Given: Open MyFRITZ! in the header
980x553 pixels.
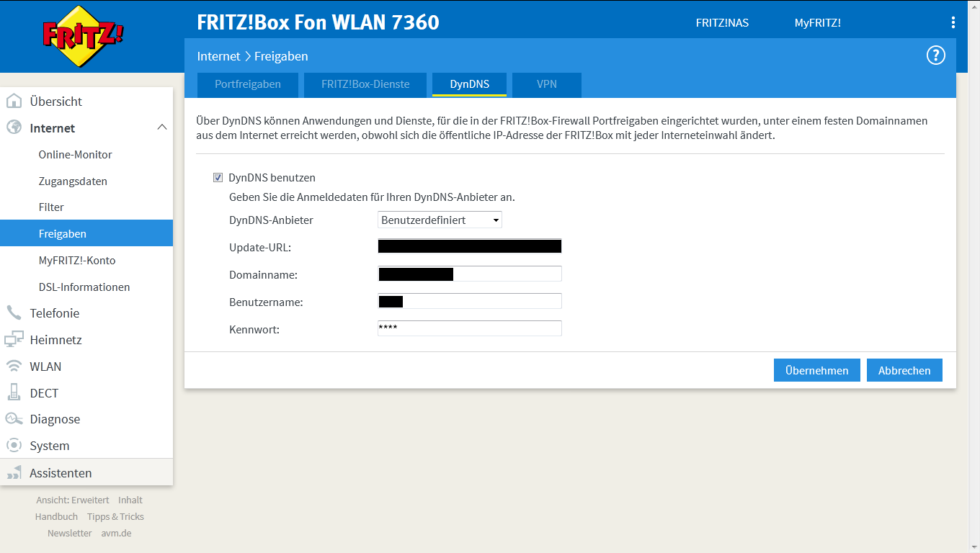Looking at the screenshot, I should 818,22.
